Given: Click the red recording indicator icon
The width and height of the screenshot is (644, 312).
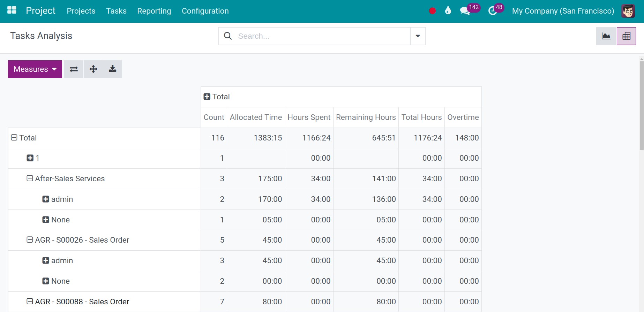Looking at the screenshot, I should 432,11.
